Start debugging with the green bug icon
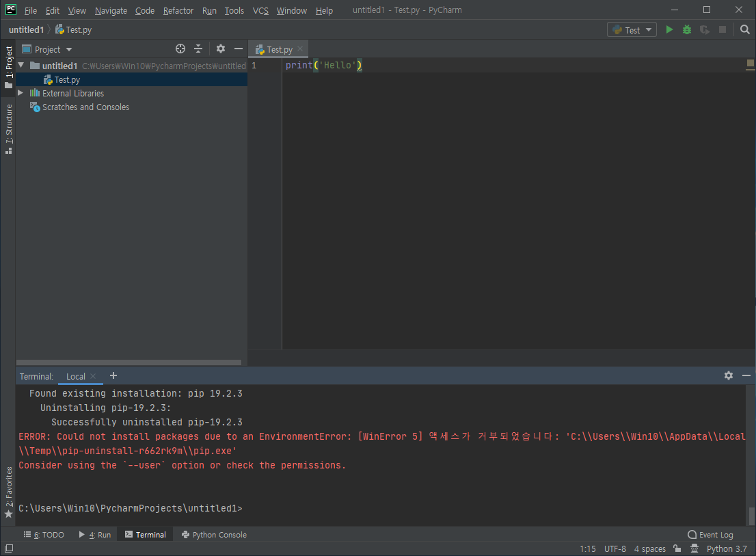 pos(687,30)
